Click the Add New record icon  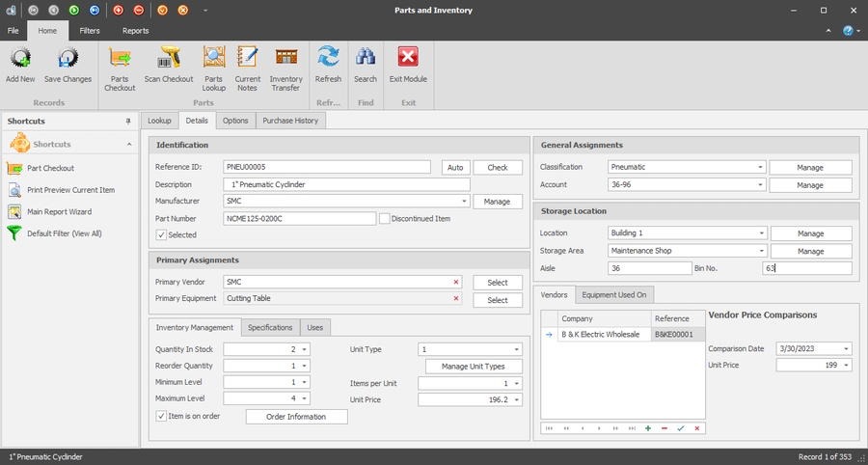click(x=20, y=57)
